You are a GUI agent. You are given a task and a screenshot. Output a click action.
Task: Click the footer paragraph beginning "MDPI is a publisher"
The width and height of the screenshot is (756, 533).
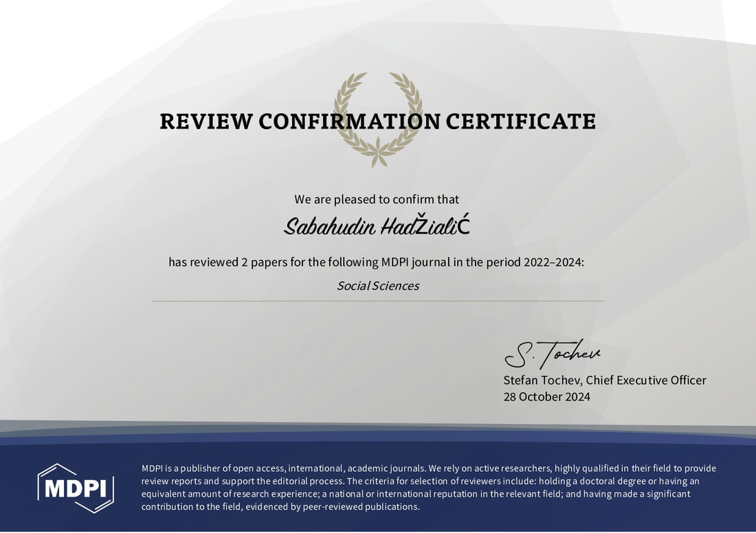coord(429,487)
